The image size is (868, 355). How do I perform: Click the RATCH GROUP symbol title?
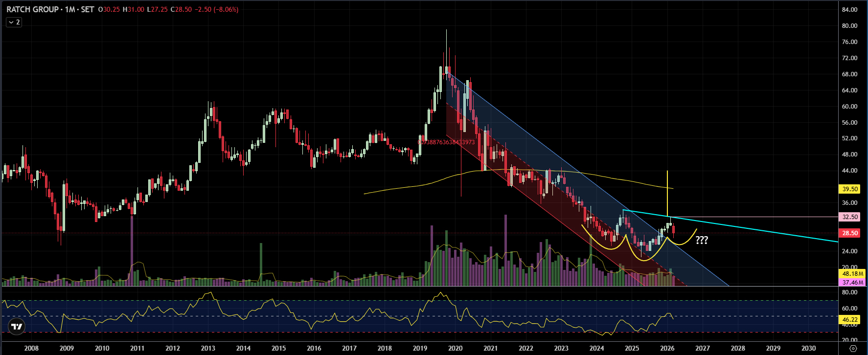[x=32, y=9]
